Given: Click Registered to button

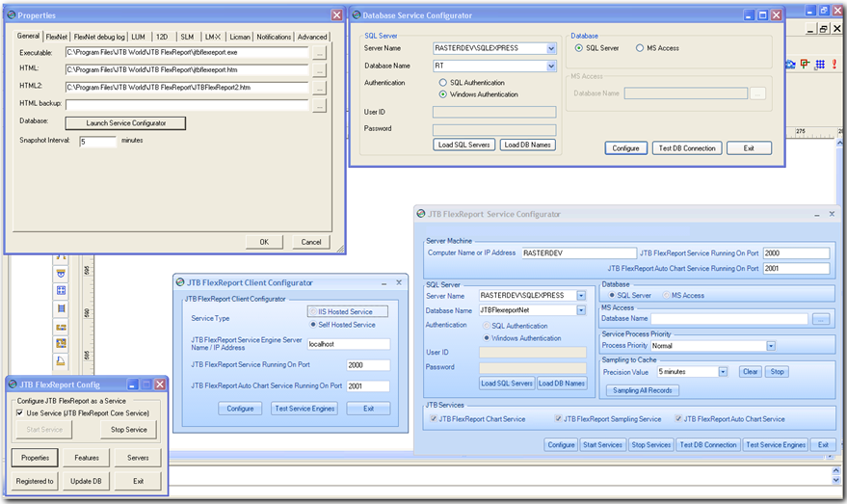Looking at the screenshot, I should (x=35, y=481).
